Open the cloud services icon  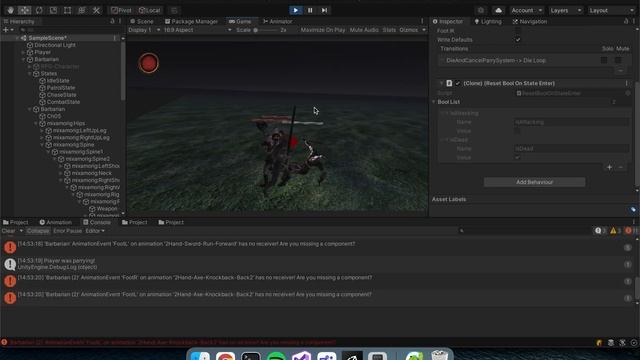(x=498, y=10)
